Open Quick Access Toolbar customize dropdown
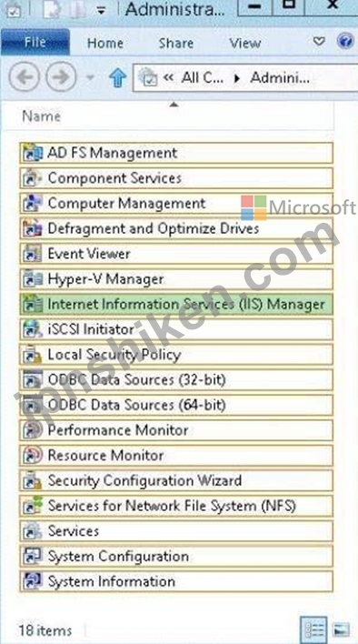The width and height of the screenshot is (358, 644). click(101, 11)
